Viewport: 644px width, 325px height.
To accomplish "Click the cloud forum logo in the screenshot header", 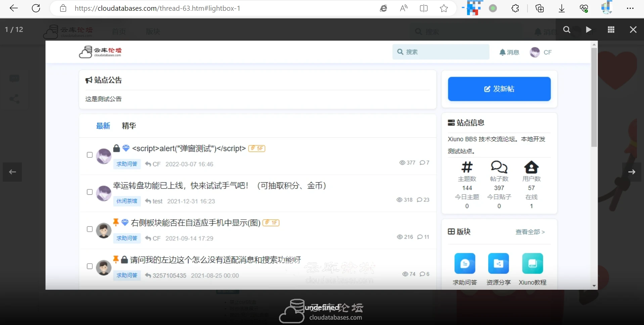I will coord(100,52).
